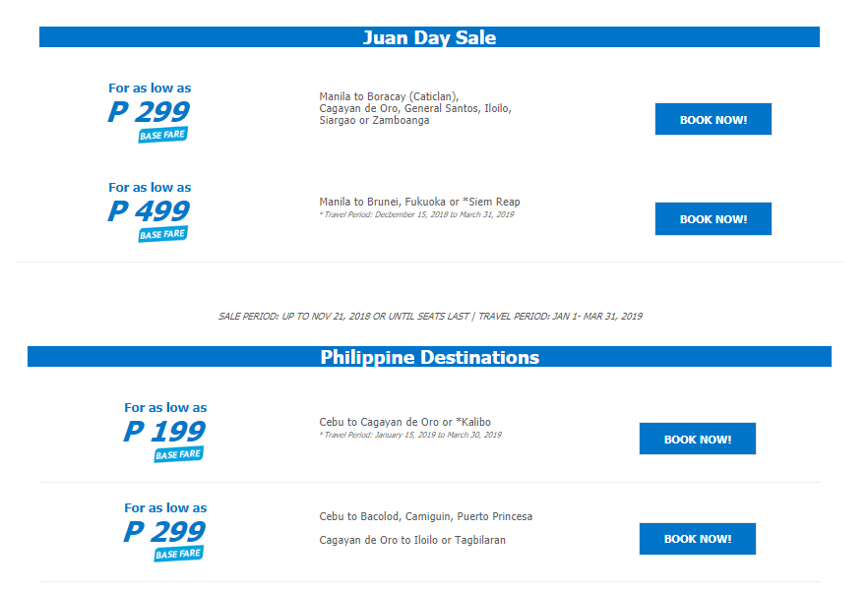868x590 pixels.
Task: Click the Juan Day Sale header banner
Action: [429, 37]
